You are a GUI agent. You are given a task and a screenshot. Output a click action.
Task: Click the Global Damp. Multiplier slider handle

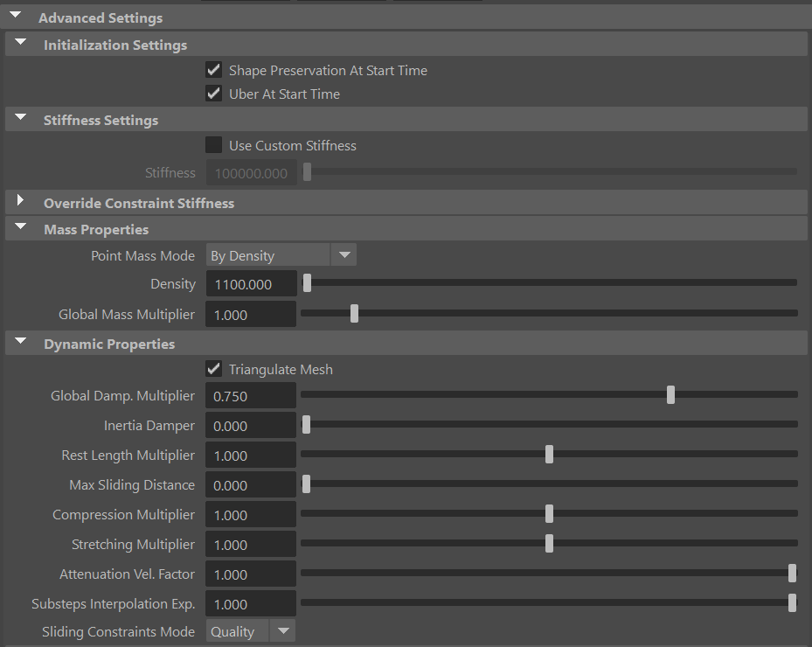pyautogui.click(x=670, y=394)
